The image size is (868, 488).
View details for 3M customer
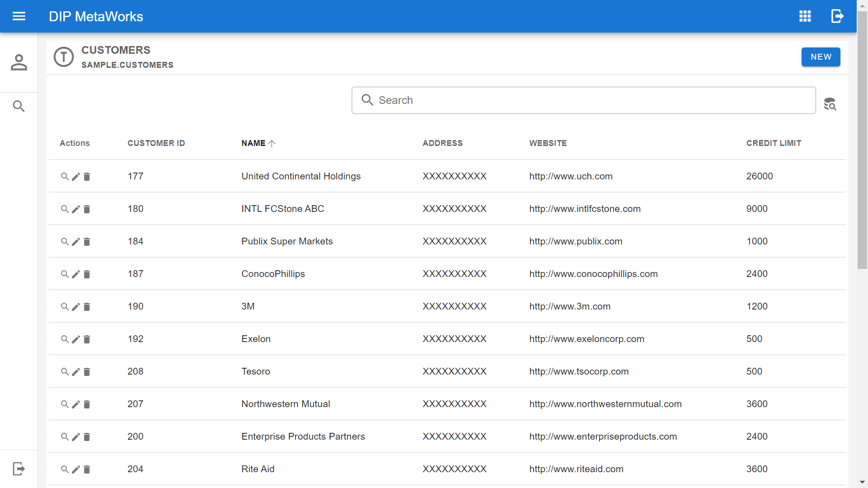[x=65, y=306]
